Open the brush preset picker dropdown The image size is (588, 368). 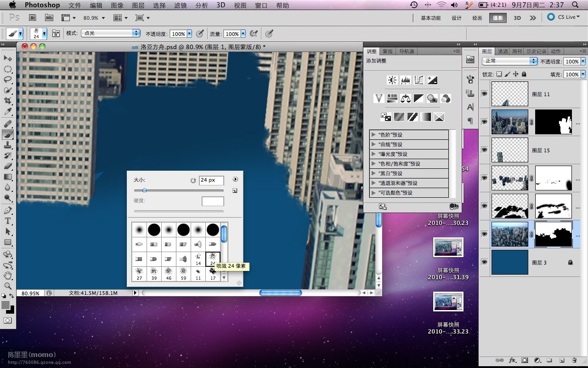click(45, 34)
